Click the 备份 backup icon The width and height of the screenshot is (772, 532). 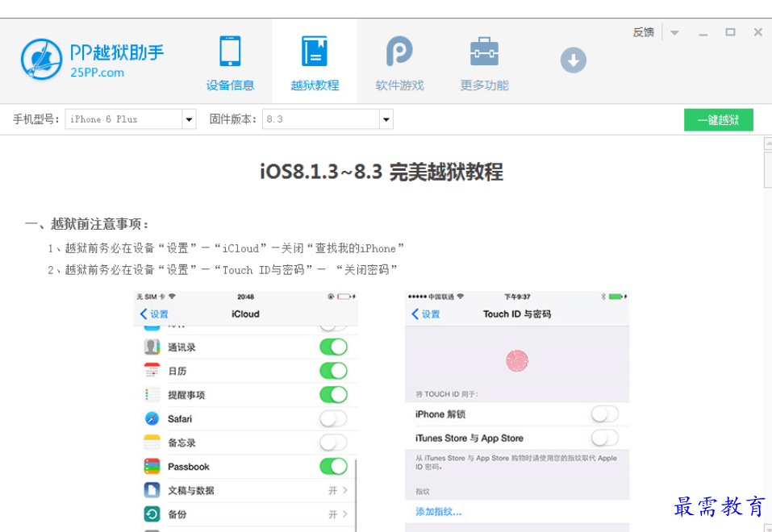[x=152, y=513]
